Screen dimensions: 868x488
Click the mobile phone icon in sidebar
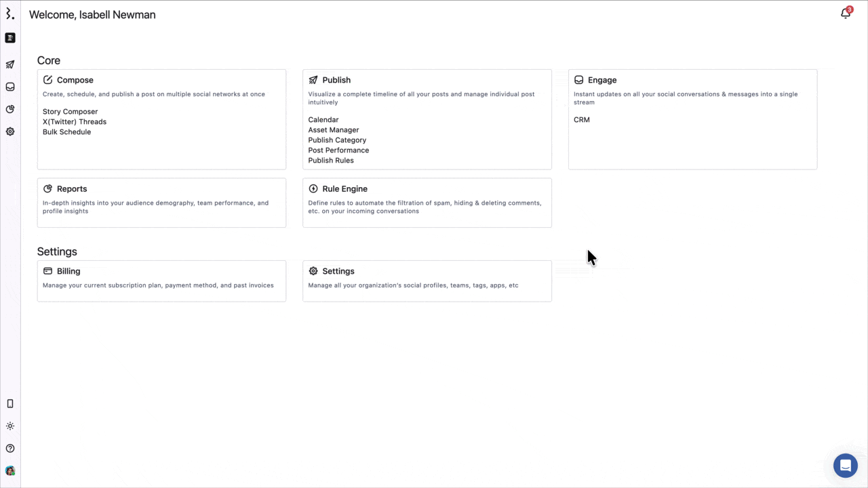pyautogui.click(x=10, y=403)
